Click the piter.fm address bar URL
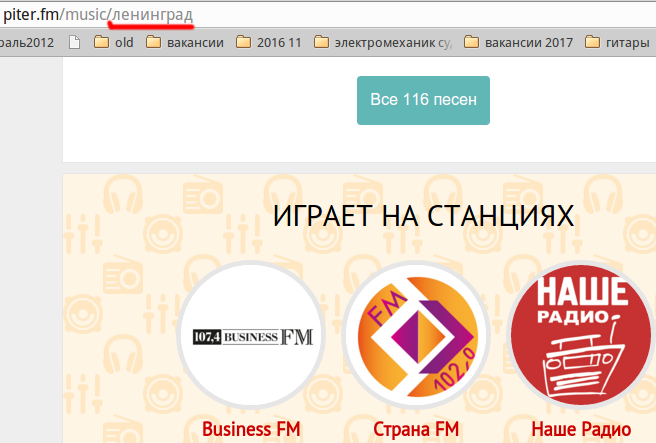 click(x=98, y=15)
